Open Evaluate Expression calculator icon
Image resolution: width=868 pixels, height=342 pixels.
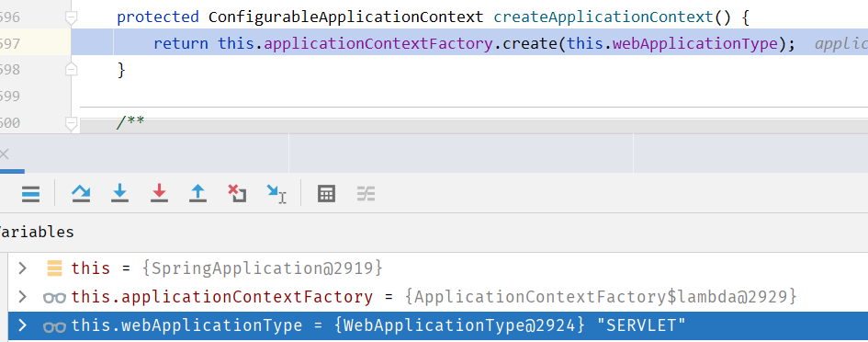click(326, 193)
